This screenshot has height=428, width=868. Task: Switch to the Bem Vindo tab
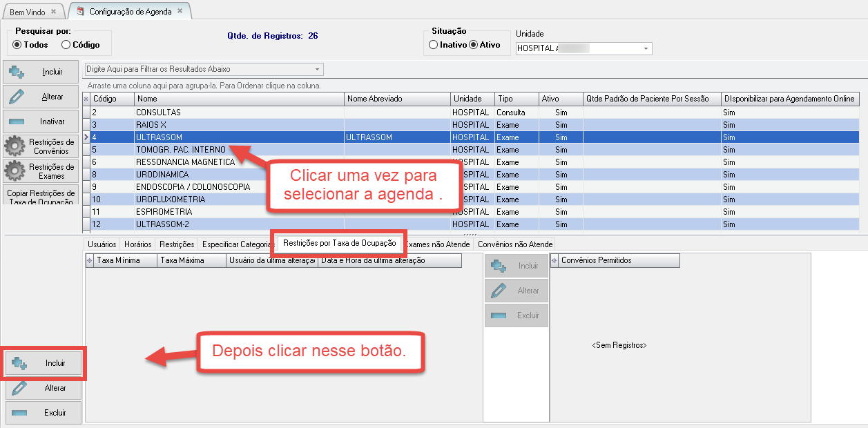pos(27,12)
